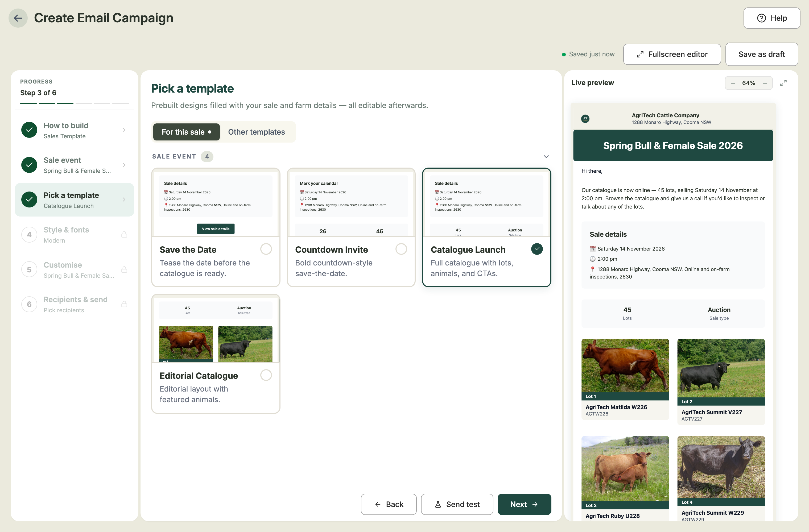
Task: Zoom in live preview with plus
Action: point(765,83)
